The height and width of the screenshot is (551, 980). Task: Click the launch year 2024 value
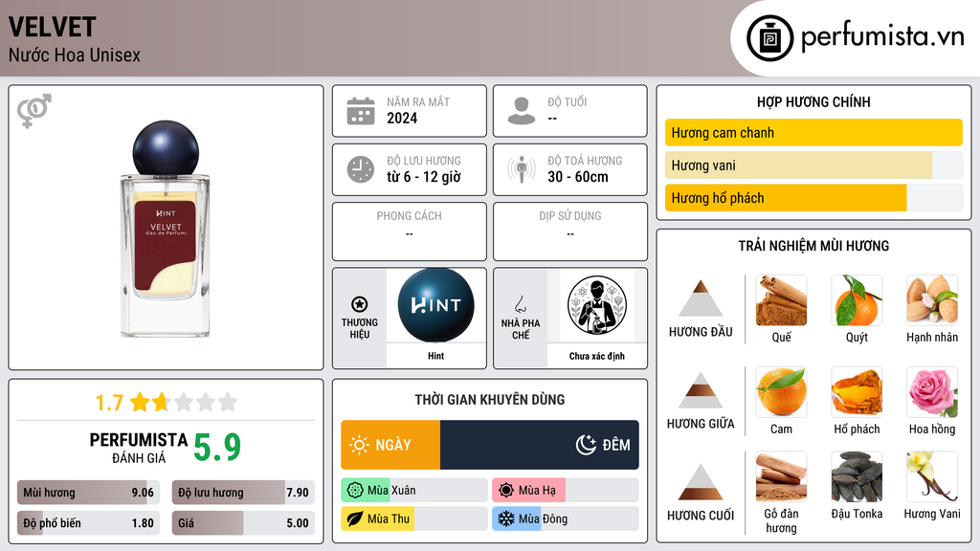[x=402, y=118]
